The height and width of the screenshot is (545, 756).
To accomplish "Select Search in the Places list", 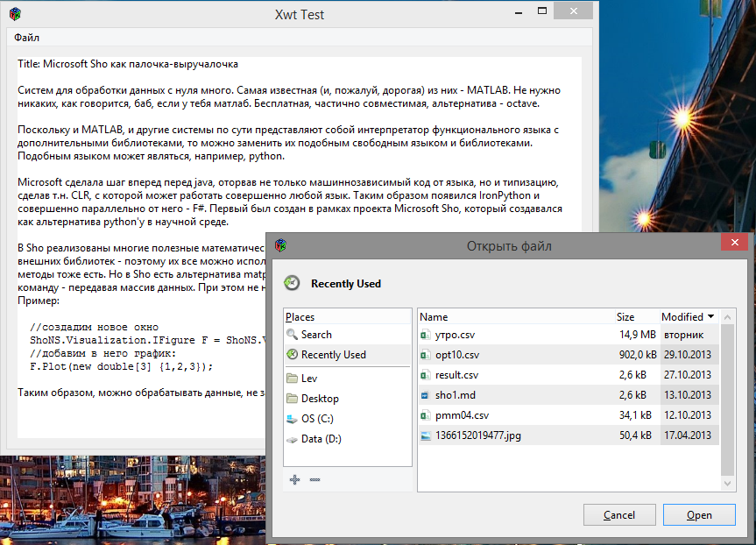I will (347, 334).
